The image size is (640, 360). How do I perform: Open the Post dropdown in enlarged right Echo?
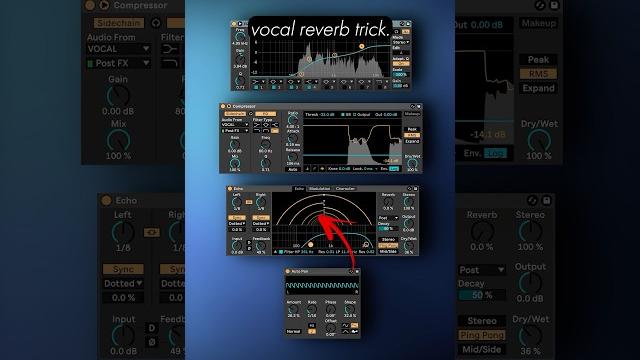point(481,270)
